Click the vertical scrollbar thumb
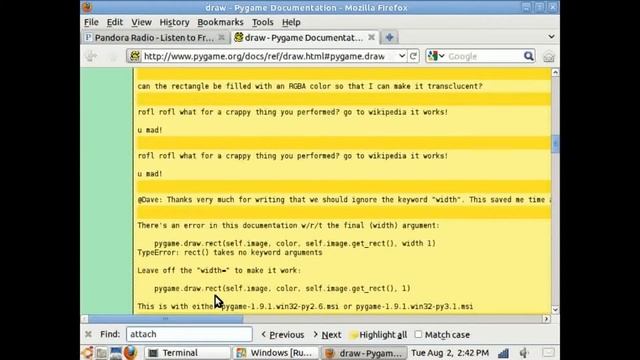 [x=555, y=144]
